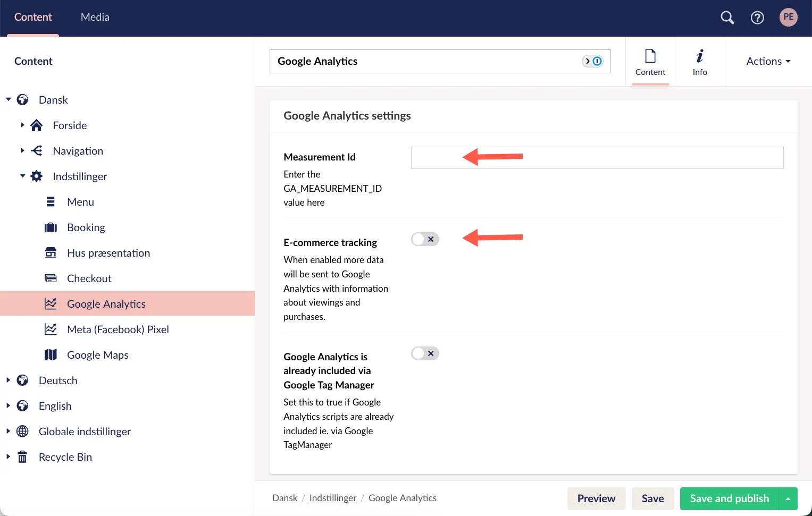Expand the Deutsch tree node
Screen dimensions: 812x516
[8, 380]
